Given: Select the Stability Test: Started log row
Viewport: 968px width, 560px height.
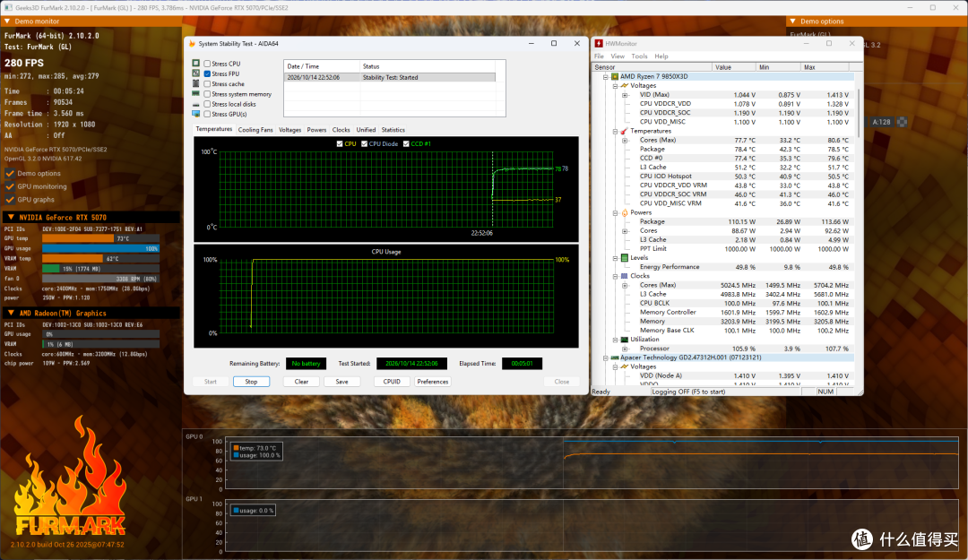Looking at the screenshot, I should (390, 77).
